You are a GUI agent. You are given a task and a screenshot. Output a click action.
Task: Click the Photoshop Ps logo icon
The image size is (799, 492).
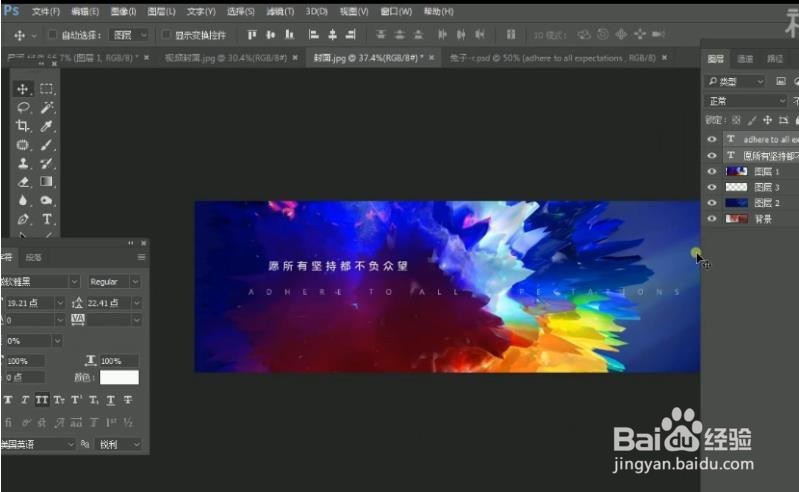(11, 10)
